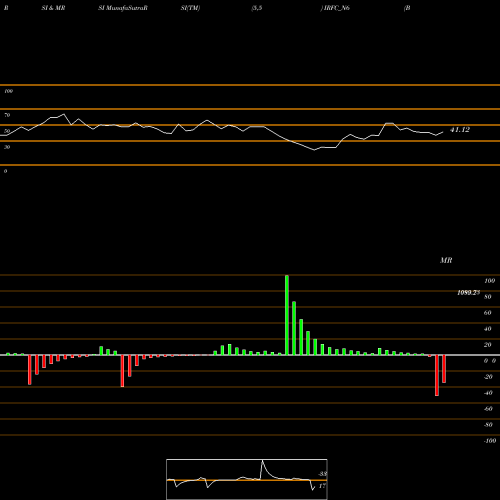500x500 pixels.
Task: Click the '70' level label on RSI chart
Action: [x=7, y=115]
